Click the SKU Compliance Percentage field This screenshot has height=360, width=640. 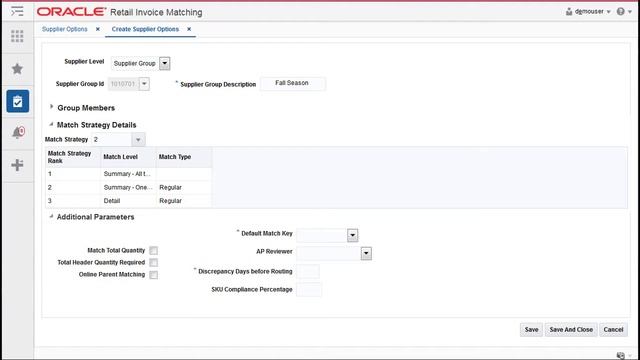point(309,289)
